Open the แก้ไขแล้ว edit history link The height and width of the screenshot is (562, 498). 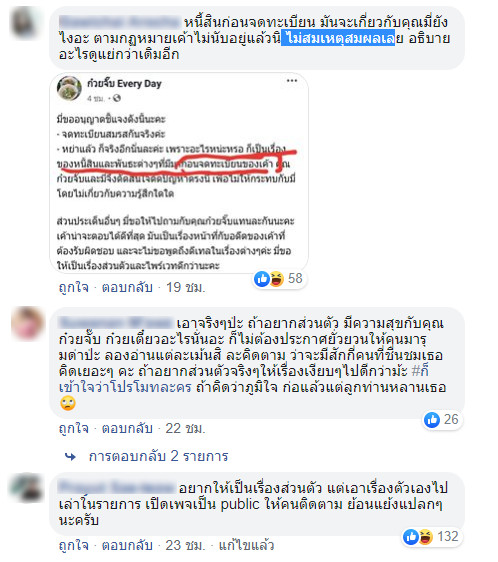[246, 545]
